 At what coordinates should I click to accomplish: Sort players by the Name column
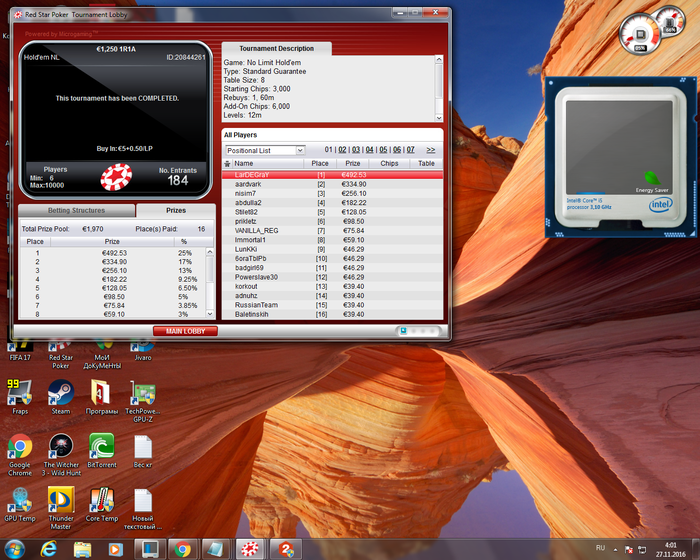[x=268, y=163]
